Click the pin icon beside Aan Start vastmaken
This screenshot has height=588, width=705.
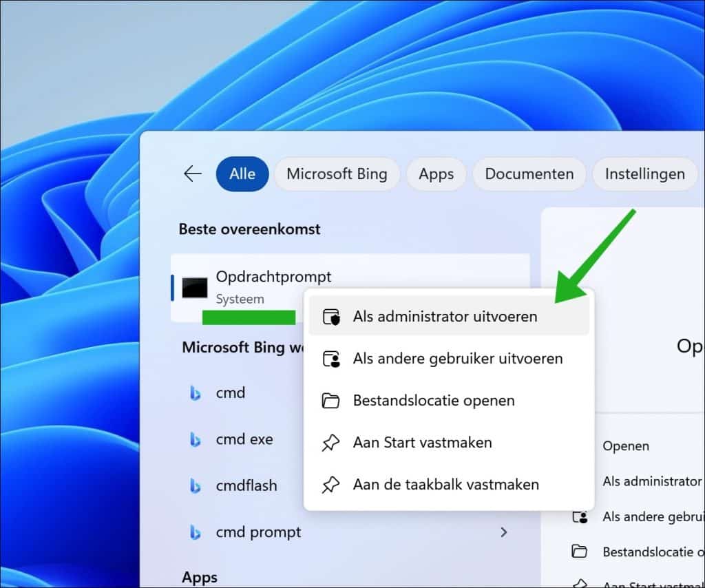[x=330, y=443]
